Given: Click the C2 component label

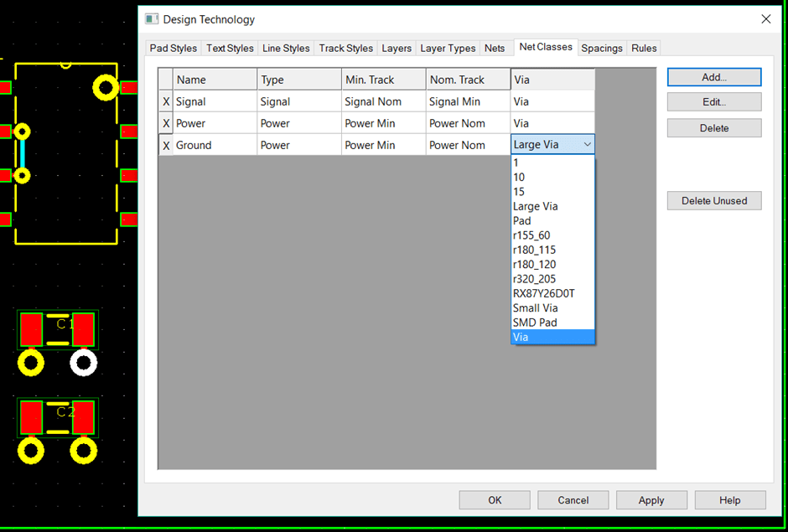Looking at the screenshot, I should 65,412.
